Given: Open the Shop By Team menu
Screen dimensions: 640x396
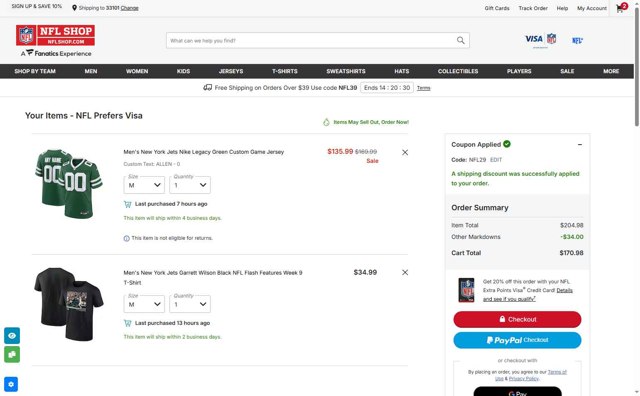Looking at the screenshot, I should point(35,71).
